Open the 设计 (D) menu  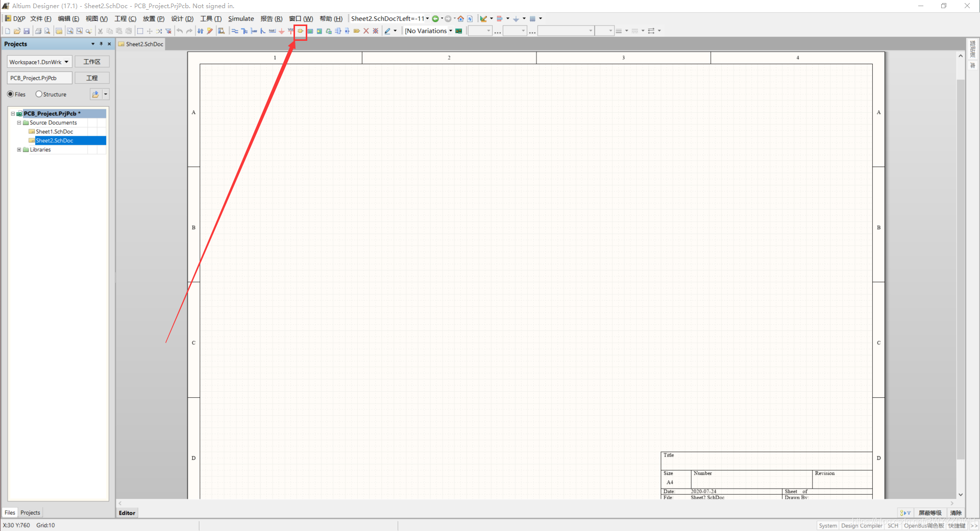click(x=182, y=19)
